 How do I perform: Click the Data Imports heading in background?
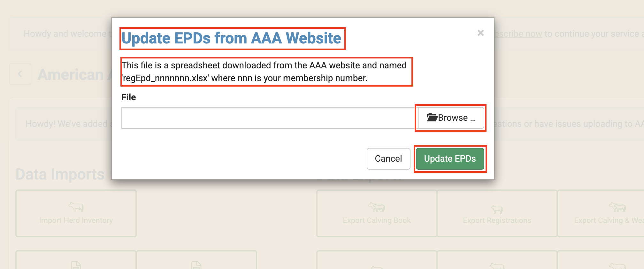tap(60, 174)
